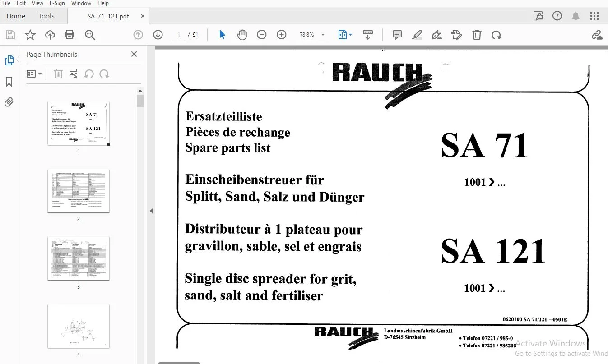608x364 pixels.
Task: Add a comment sticky note
Action: tap(397, 35)
